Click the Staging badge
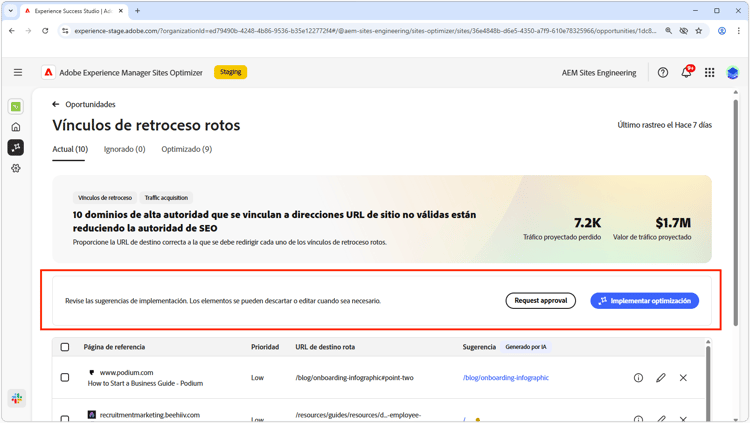Image resolution: width=750 pixels, height=423 pixels. tap(231, 72)
